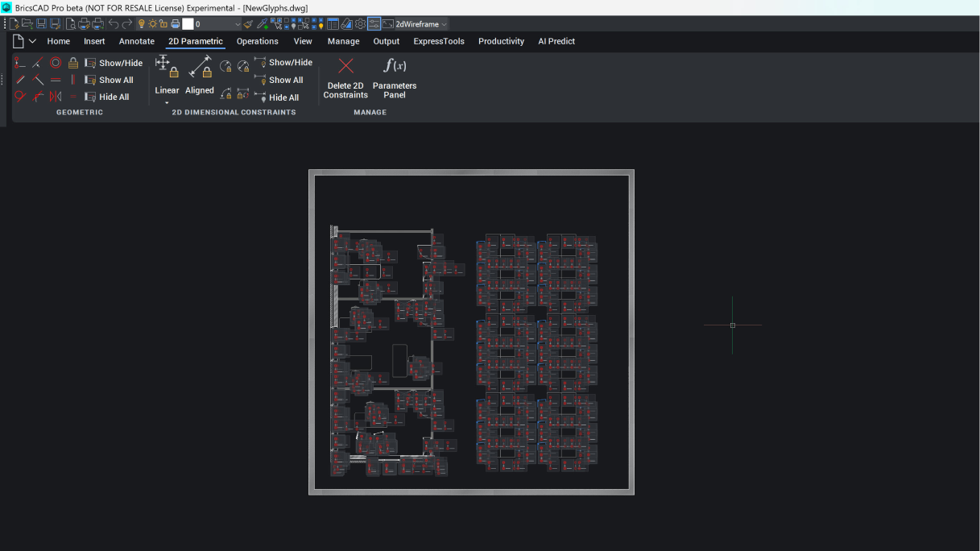Apply the Parallel geometric constraint
Image resolution: width=980 pixels, height=551 pixels.
20,80
